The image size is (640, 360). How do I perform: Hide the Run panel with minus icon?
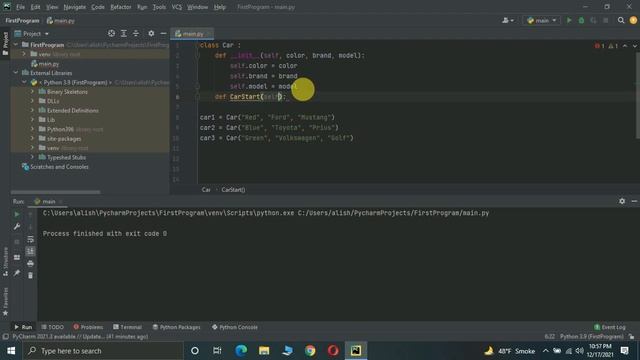(634, 201)
